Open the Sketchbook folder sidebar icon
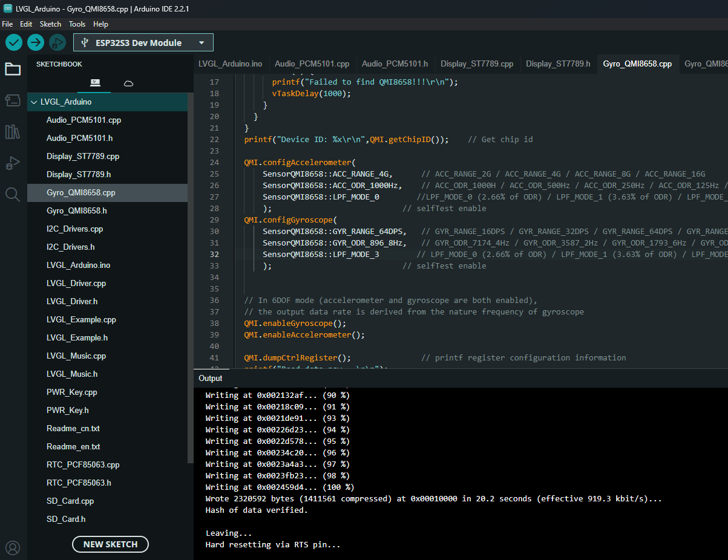The width and height of the screenshot is (728, 560). (13, 69)
